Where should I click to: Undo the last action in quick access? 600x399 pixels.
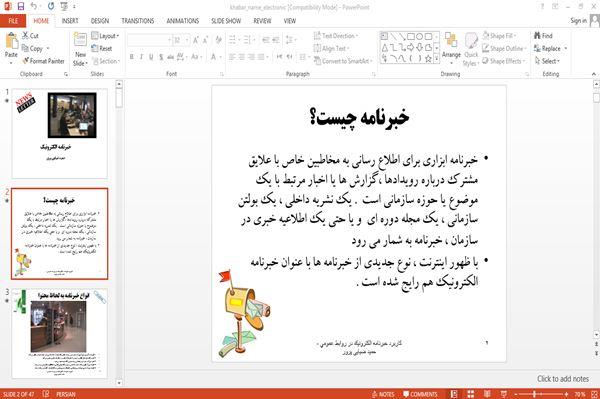34,7
